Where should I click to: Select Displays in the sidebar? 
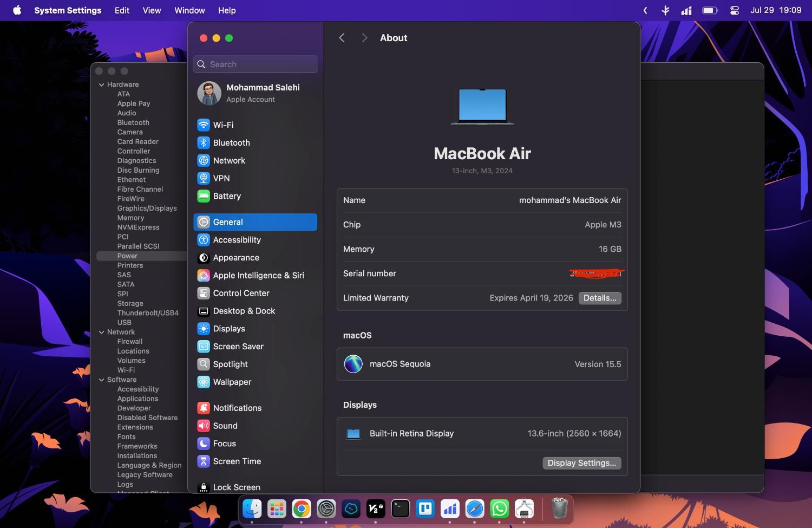coord(255,329)
